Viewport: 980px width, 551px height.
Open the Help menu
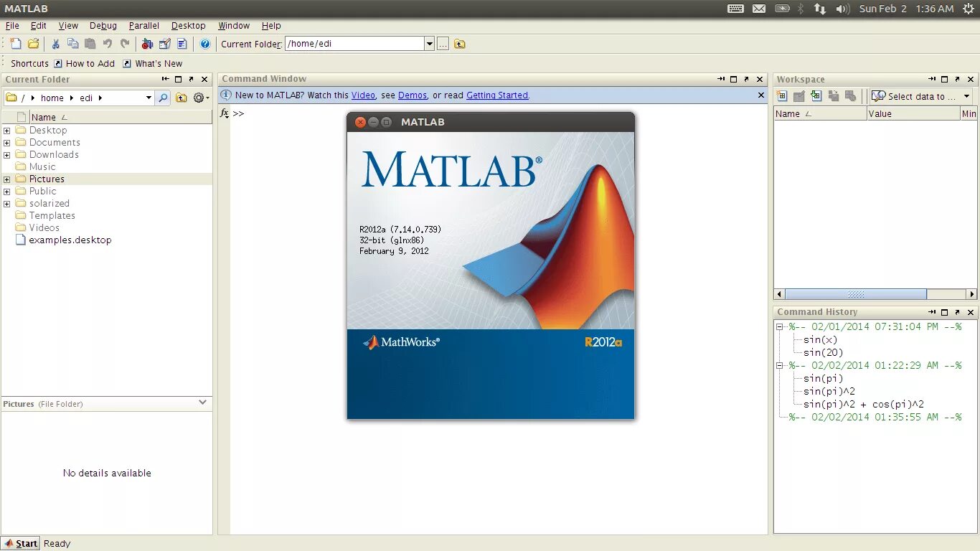click(271, 25)
